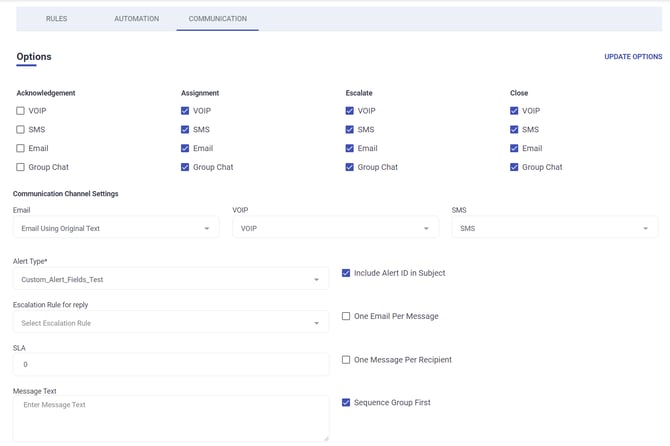Disable Sequence Group First option
The image size is (670, 446).
click(x=346, y=402)
